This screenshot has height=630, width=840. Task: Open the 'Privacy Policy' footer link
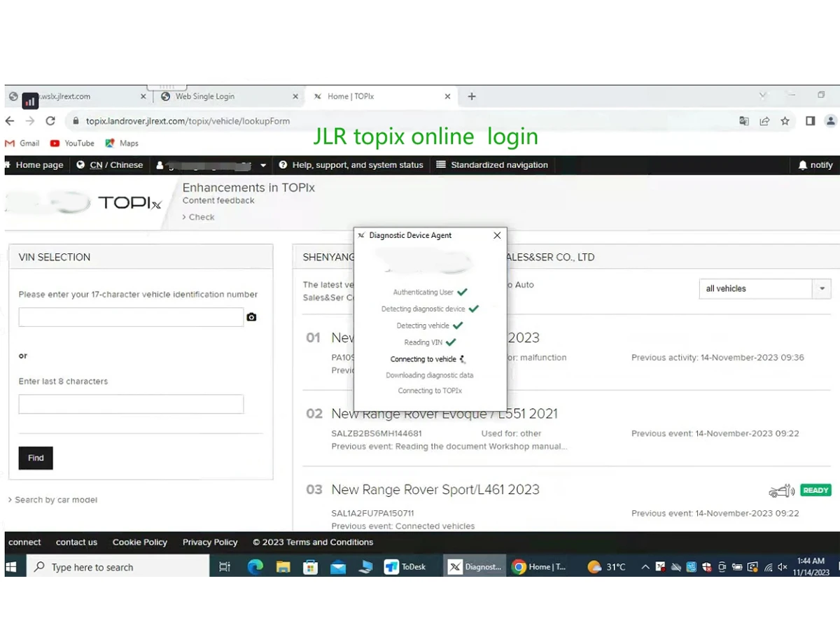click(210, 542)
